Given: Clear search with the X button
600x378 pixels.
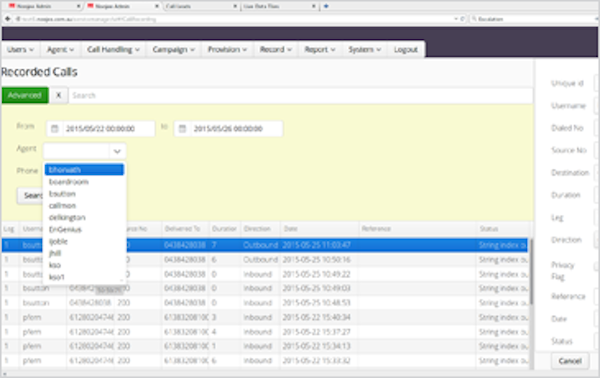Looking at the screenshot, I should (58, 95).
